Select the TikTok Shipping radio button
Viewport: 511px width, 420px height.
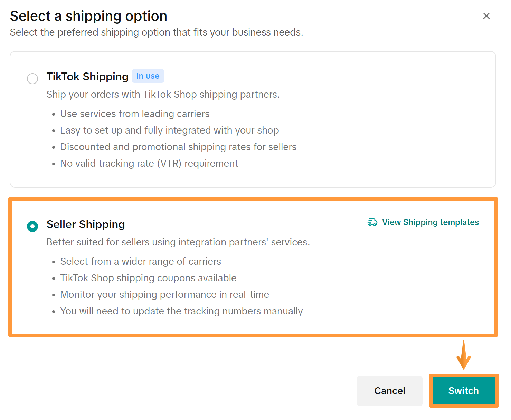pyautogui.click(x=32, y=79)
